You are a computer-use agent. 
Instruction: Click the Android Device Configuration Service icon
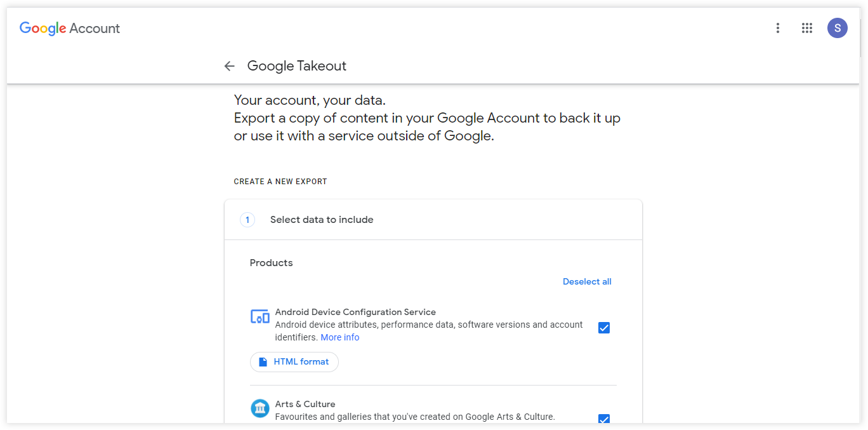(260, 316)
